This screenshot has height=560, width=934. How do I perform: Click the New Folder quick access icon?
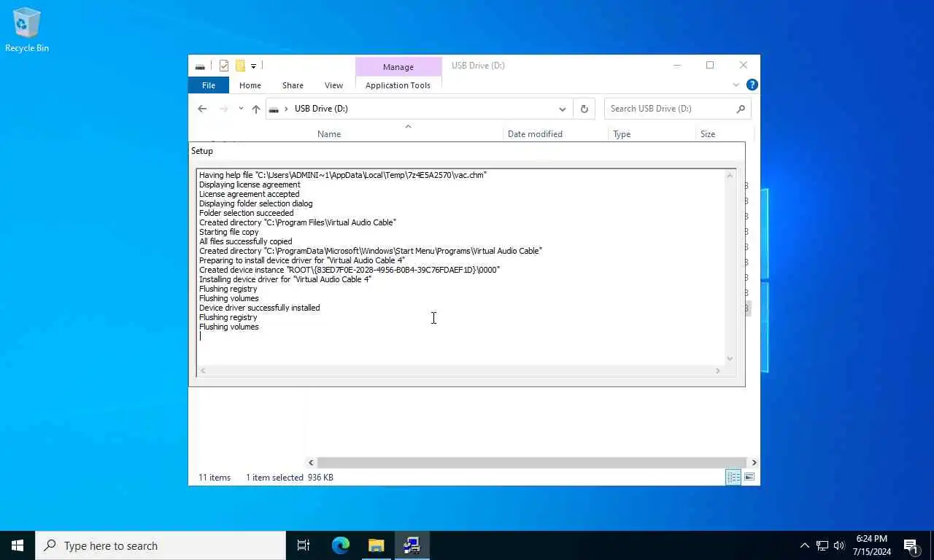pos(240,66)
